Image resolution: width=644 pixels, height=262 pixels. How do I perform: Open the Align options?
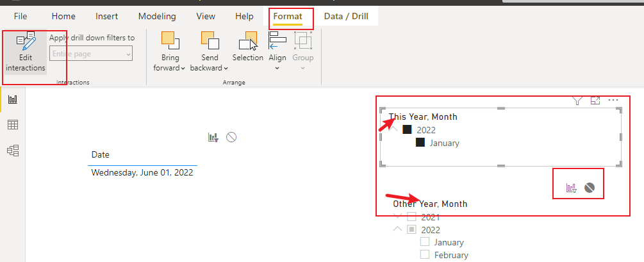pyautogui.click(x=277, y=51)
